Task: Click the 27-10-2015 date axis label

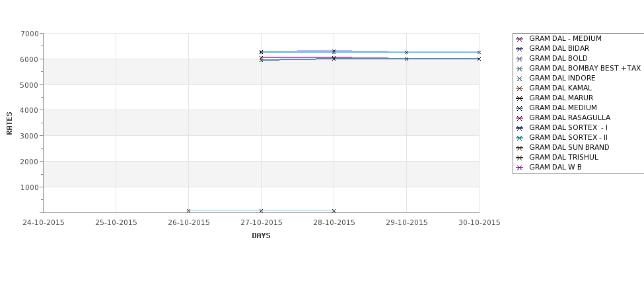Action: 261,223
